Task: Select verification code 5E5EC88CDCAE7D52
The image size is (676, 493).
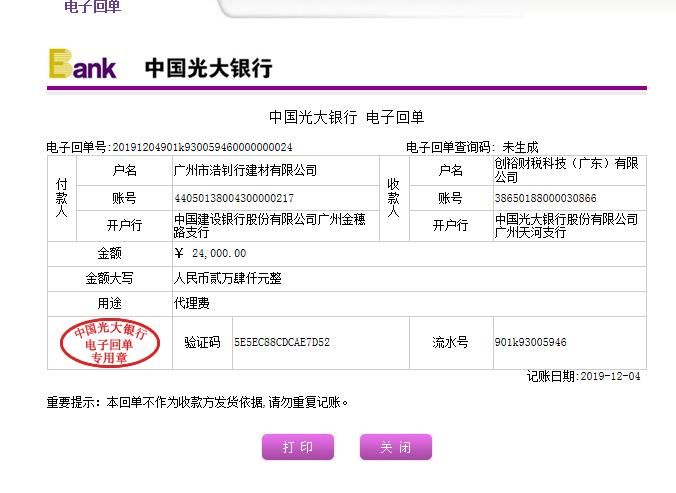Action: 282,343
